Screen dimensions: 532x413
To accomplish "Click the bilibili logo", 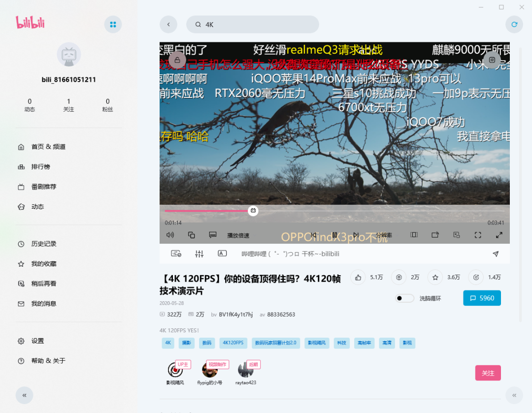I will tap(30, 23).
